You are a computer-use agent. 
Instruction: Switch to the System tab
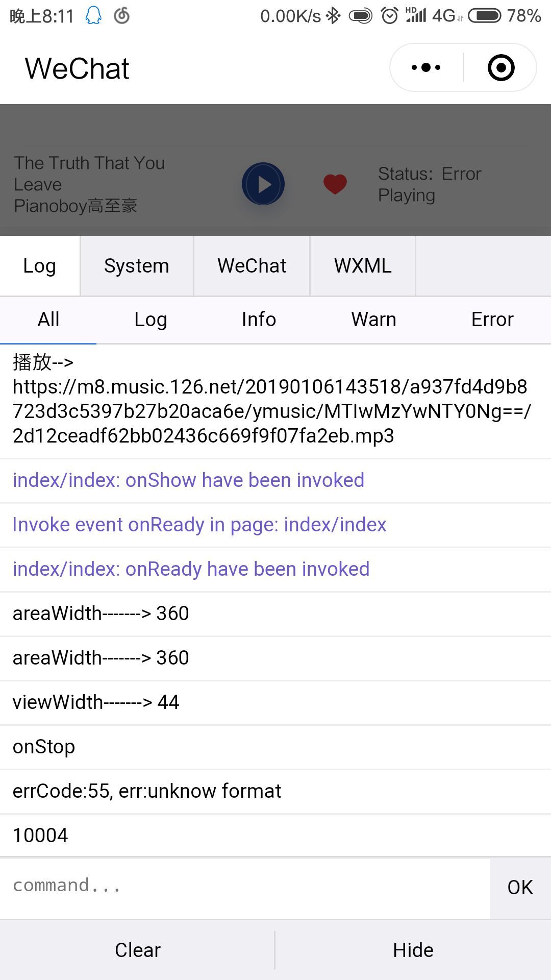coord(137,266)
